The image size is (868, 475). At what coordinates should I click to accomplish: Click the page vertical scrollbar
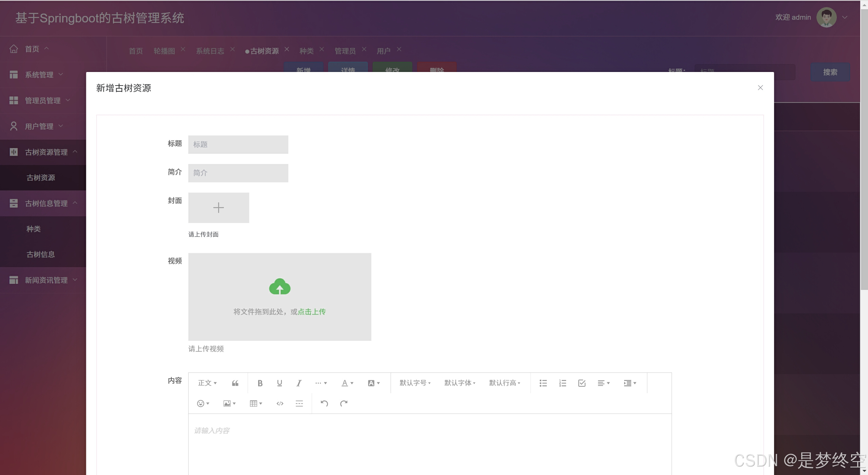864,149
